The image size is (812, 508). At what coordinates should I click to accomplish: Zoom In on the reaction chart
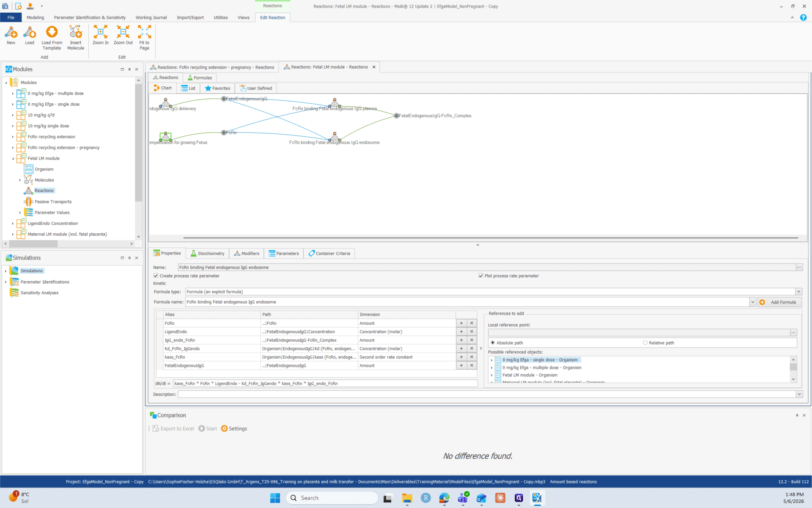click(x=101, y=32)
